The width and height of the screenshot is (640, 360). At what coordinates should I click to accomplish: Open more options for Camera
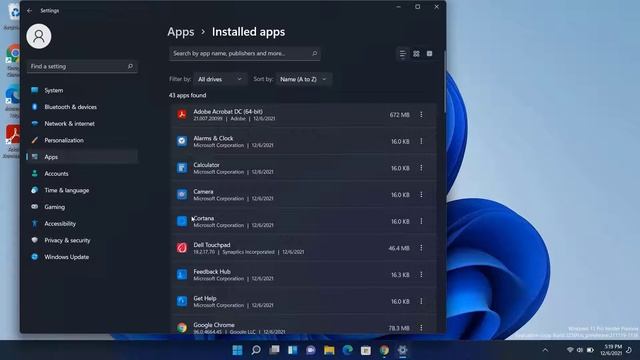(421, 195)
